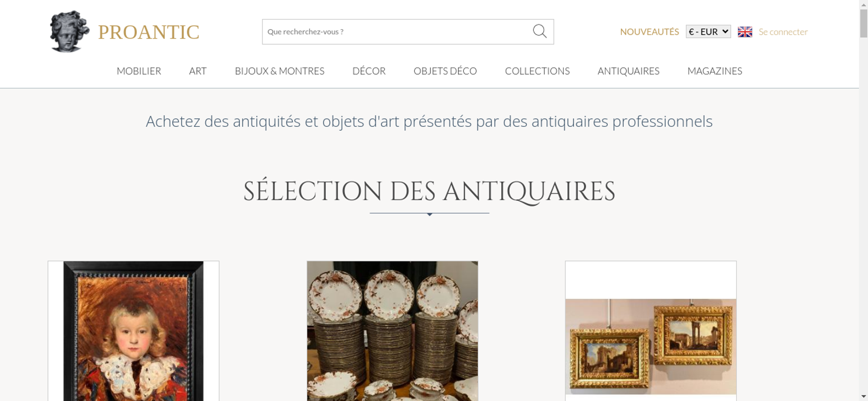Open the ANTIQUAIRES menu
The height and width of the screenshot is (401, 868).
click(x=628, y=71)
